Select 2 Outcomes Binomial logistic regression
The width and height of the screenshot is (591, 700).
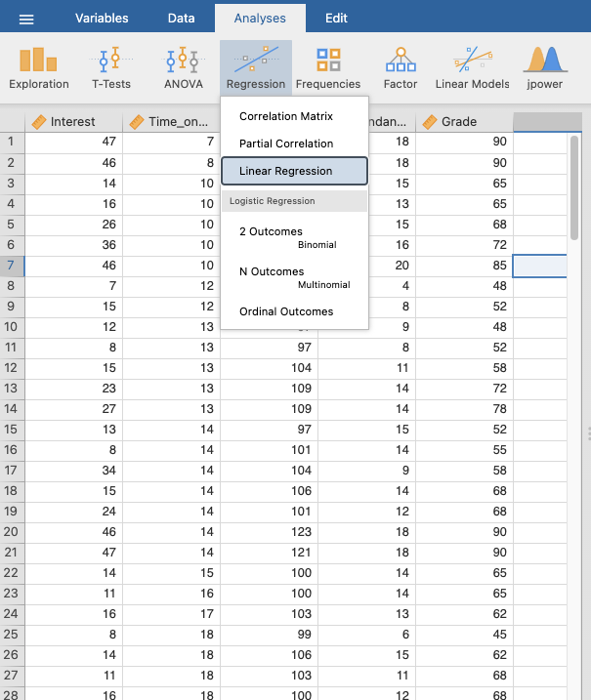pos(287,237)
